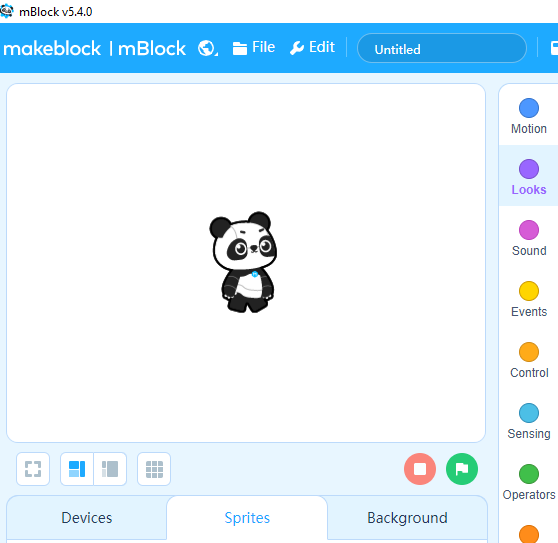
Task: Select the Sensing blocks category
Action: [x=528, y=421]
